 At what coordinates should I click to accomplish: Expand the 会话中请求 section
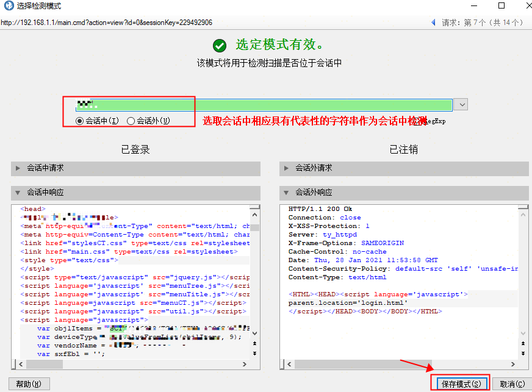coord(135,168)
